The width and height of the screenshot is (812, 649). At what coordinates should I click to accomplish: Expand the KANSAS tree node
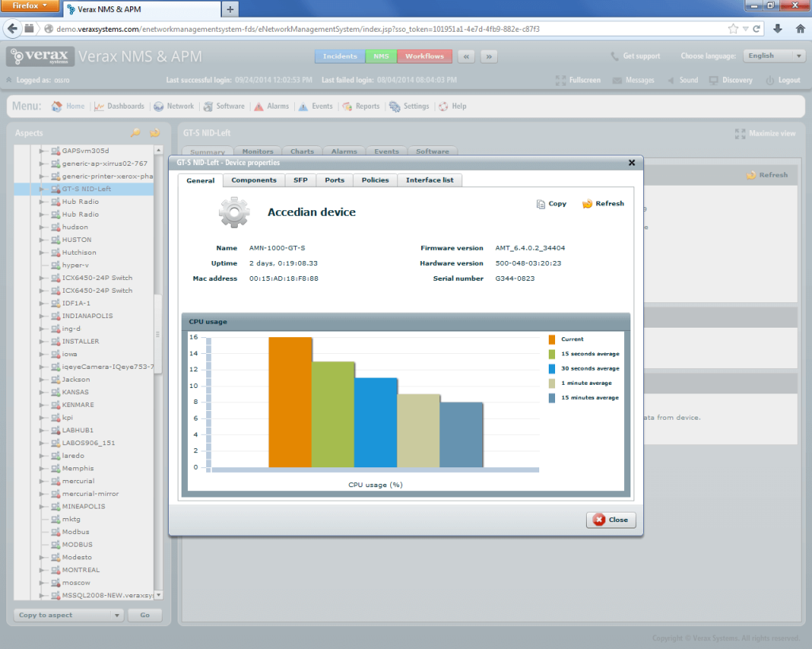(41, 392)
